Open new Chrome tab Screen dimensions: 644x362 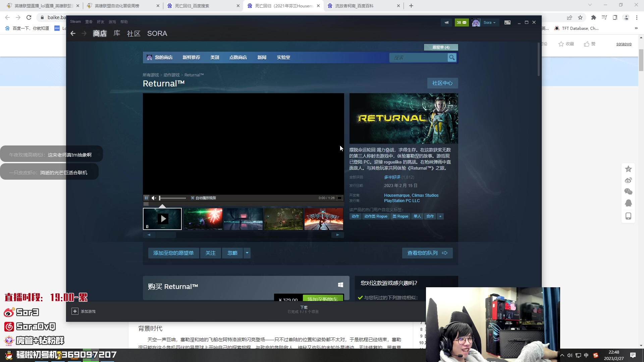(411, 6)
